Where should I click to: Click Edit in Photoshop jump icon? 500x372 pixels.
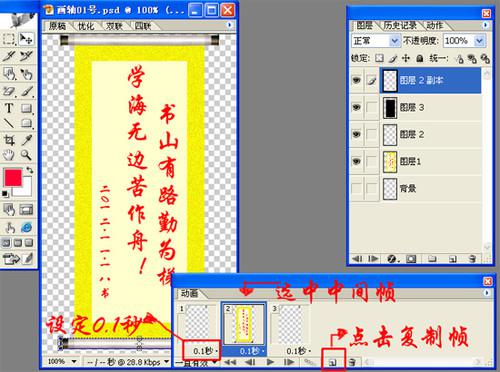(x=11, y=259)
